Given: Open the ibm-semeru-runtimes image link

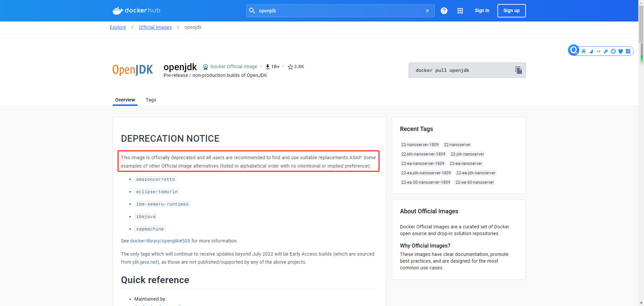Looking at the screenshot, I should coord(162,204).
